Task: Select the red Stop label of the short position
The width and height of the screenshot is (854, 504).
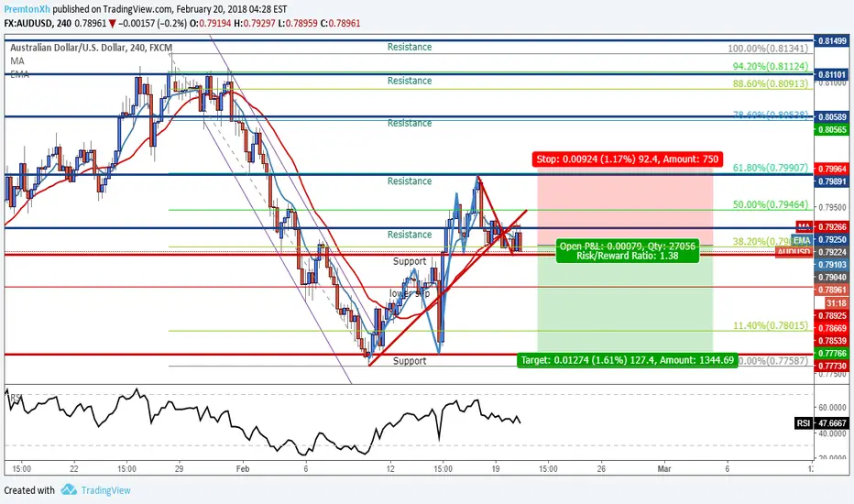Action: 628,159
